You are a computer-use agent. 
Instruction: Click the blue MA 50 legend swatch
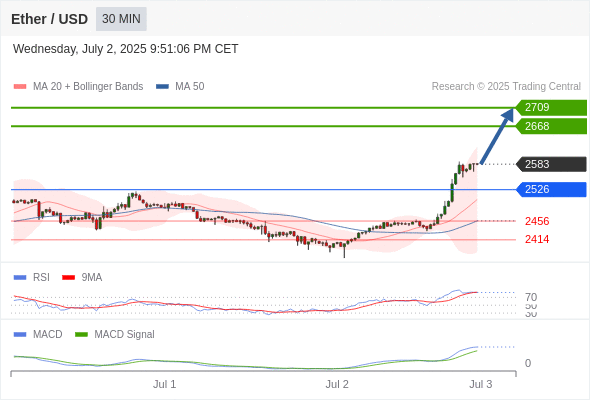coord(162,87)
